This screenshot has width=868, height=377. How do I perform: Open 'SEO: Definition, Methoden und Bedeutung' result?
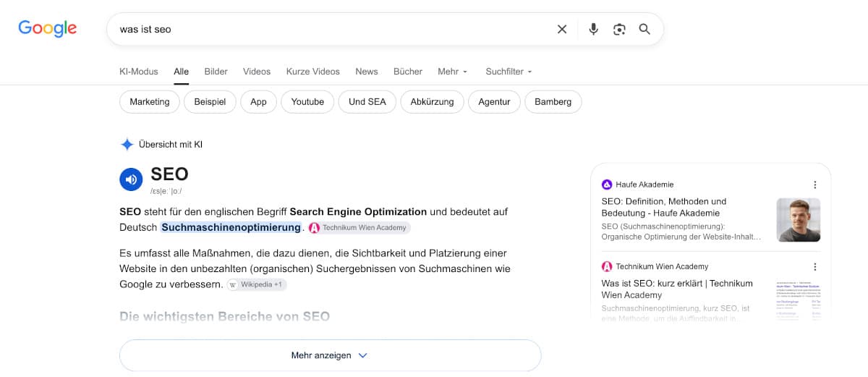[x=664, y=207]
